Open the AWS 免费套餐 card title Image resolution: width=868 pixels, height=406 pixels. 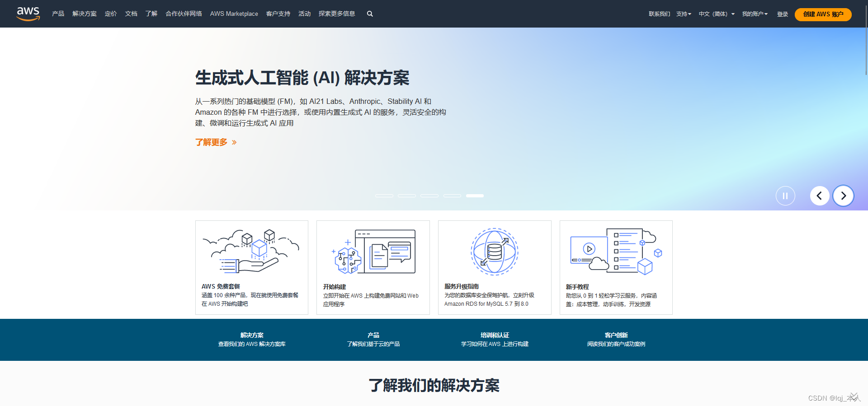coord(221,286)
